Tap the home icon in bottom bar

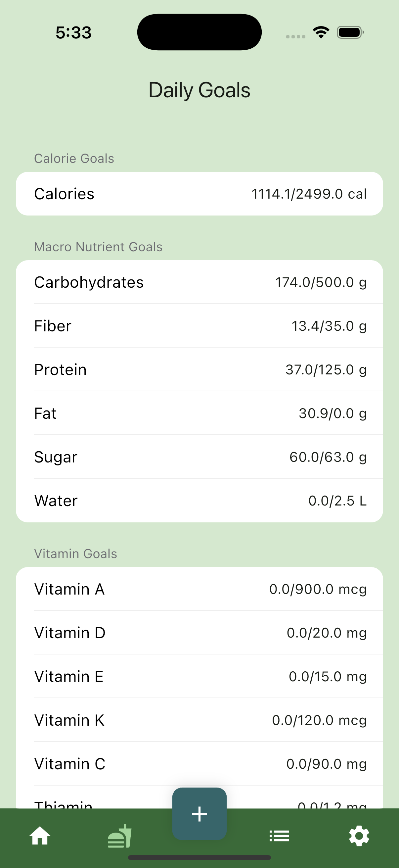coord(40,835)
